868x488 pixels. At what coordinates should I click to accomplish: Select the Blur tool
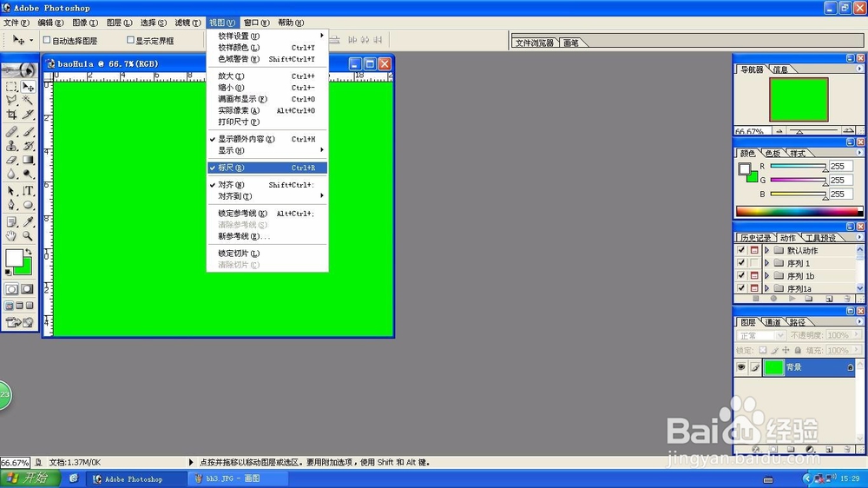11,174
